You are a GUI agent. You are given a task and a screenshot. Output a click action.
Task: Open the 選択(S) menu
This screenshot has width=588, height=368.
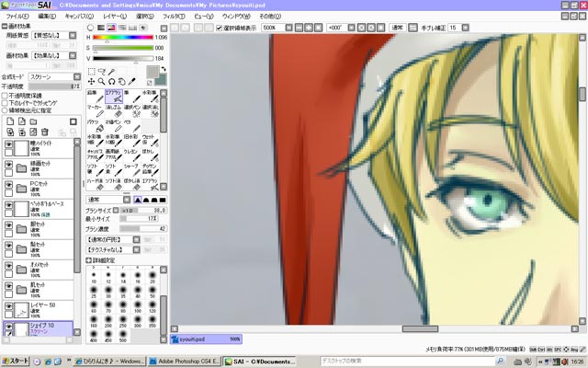coord(145,17)
